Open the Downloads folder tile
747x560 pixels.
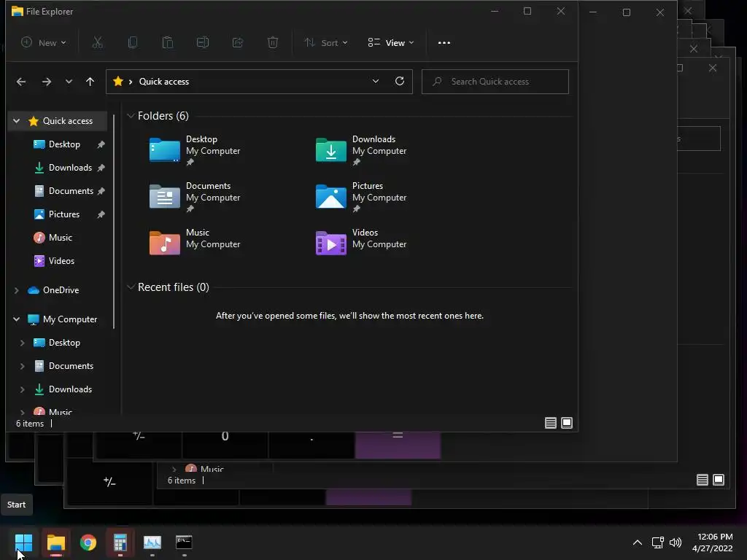point(362,150)
